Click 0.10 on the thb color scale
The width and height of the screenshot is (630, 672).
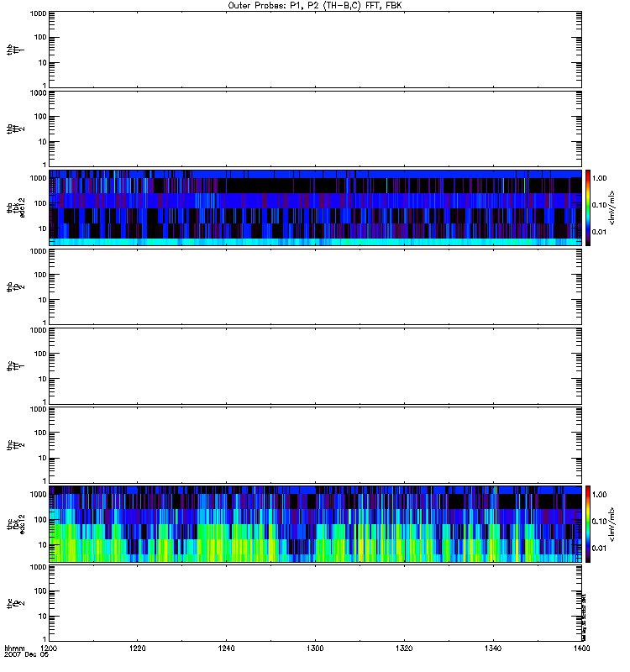click(x=599, y=205)
